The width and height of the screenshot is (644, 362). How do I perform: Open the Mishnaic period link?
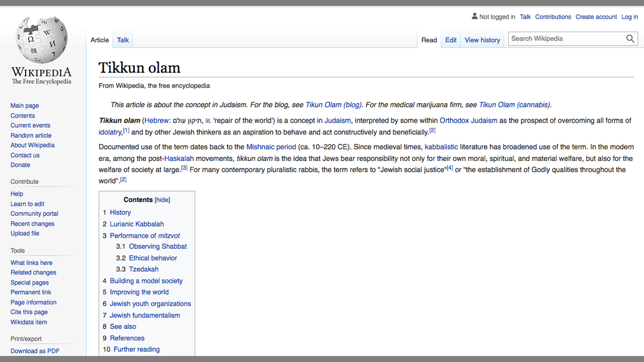click(271, 147)
